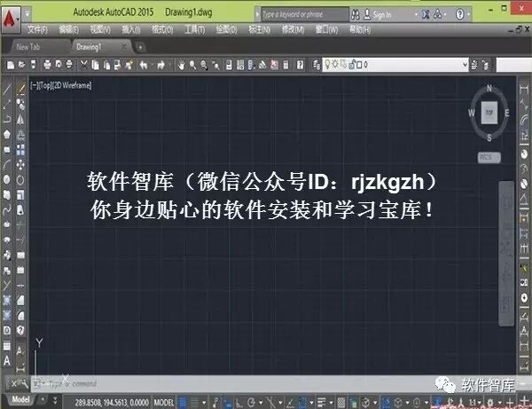Open the Quick Access toolbar dropdown

27,14
